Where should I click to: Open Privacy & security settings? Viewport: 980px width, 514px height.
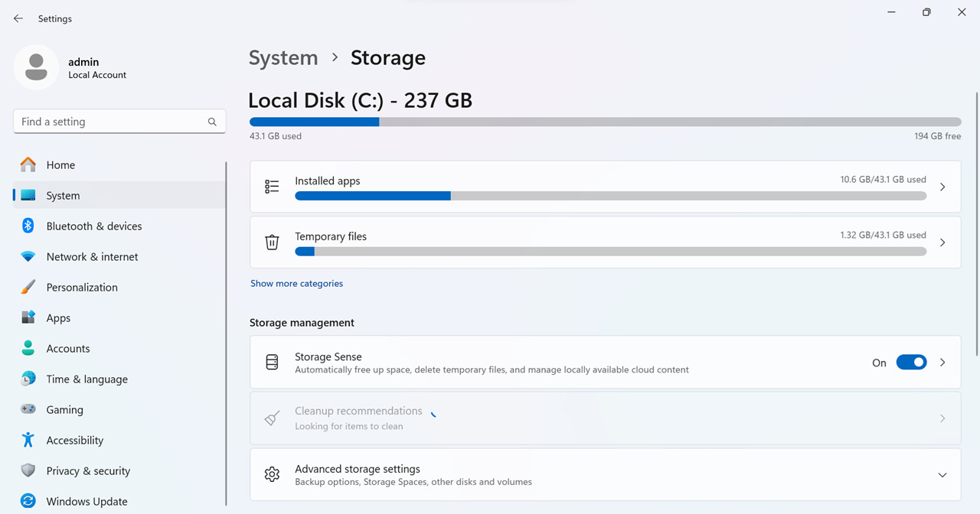tap(119, 470)
